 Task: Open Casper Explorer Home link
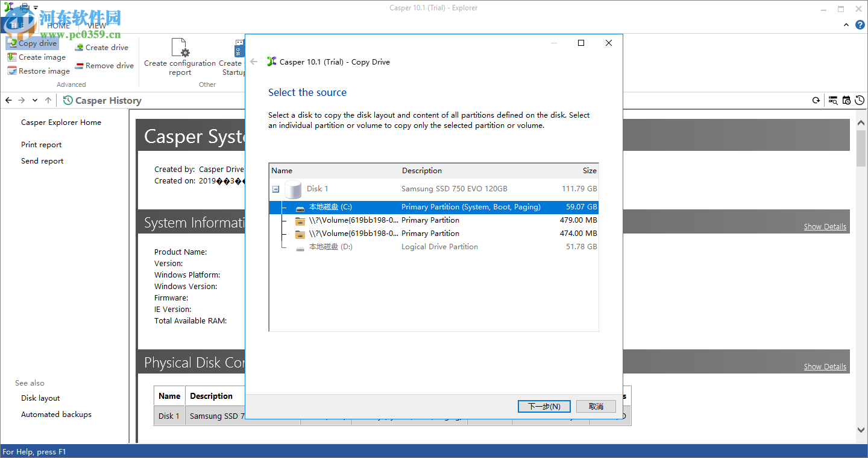coord(61,122)
